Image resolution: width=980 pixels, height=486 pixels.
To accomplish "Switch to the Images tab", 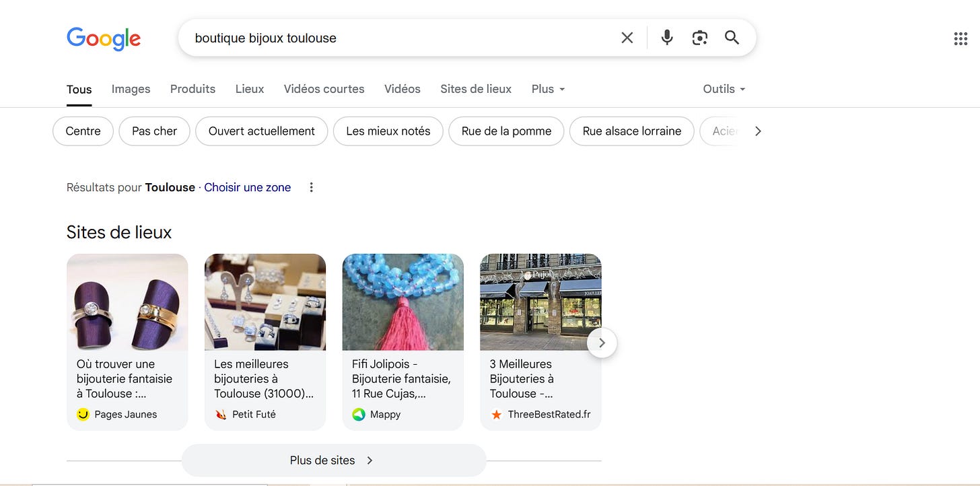I will point(131,89).
